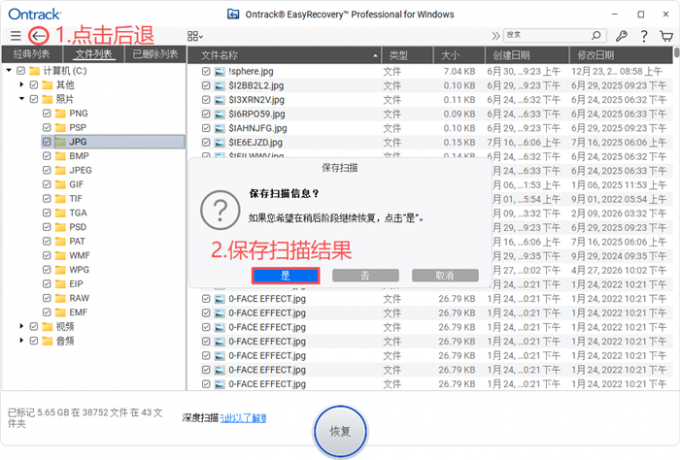Collapse the 计算机 (C:) tree node
The height and width of the screenshot is (460, 680).
(9, 70)
